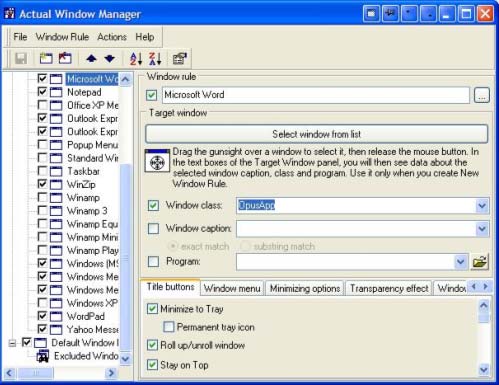Image resolution: width=499 pixels, height=385 pixels.
Task: Select the Popup Menu rule
Action: click(x=92, y=145)
